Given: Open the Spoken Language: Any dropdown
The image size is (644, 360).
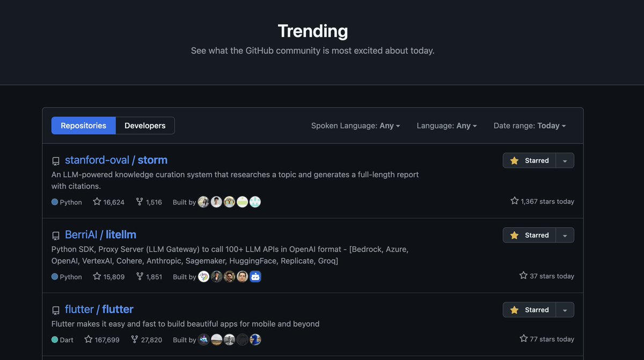Looking at the screenshot, I should coord(356,126).
